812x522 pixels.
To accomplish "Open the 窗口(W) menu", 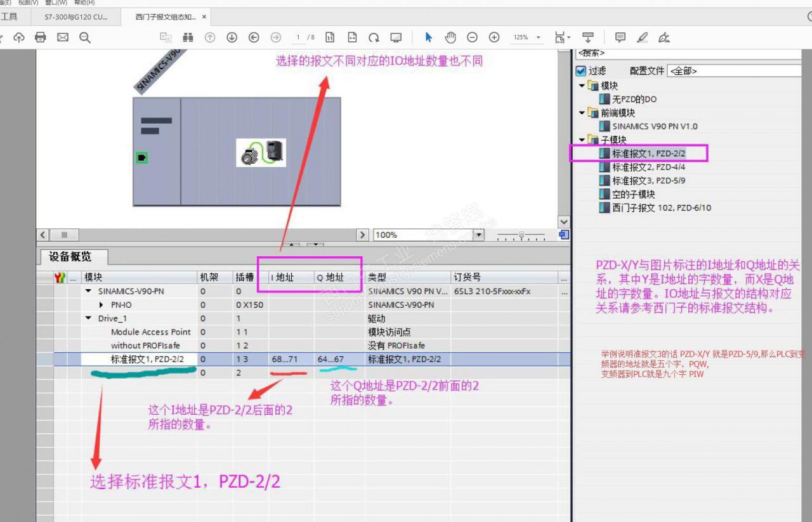I will (56, 3).
